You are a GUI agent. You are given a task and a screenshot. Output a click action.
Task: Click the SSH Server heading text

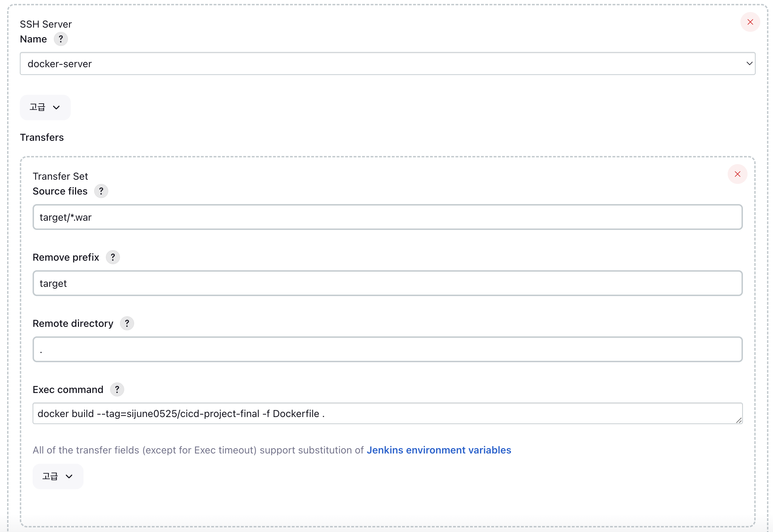pos(46,24)
